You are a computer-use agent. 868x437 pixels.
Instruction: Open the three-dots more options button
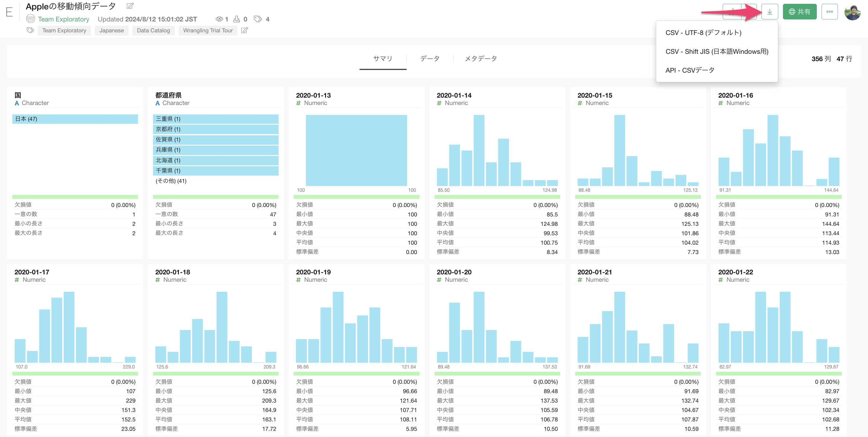[829, 12]
